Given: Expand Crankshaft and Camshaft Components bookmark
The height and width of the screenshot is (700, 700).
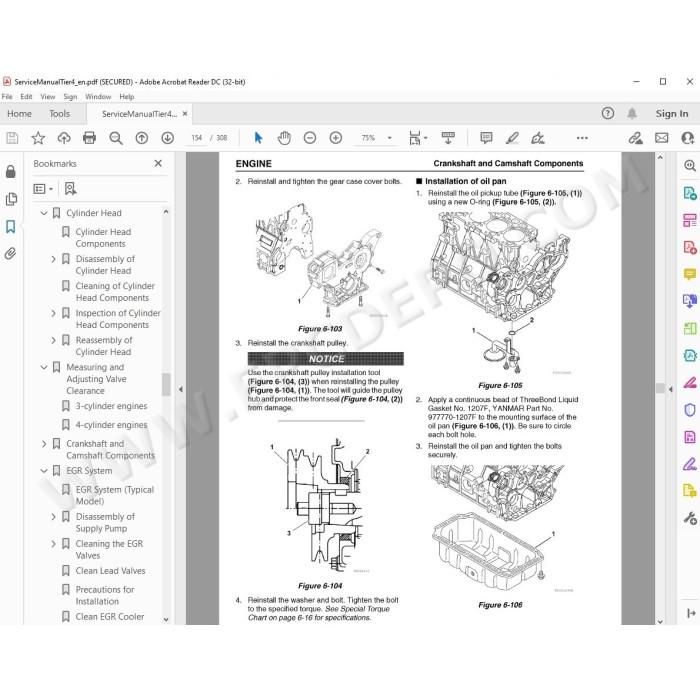Looking at the screenshot, I should tap(44, 444).
